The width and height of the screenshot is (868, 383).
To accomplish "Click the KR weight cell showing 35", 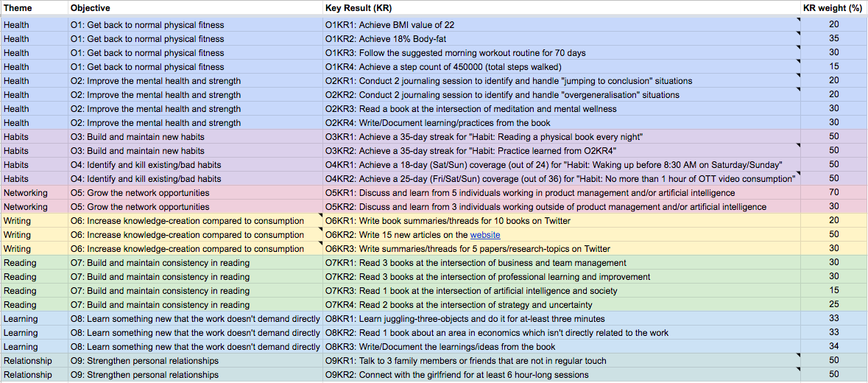I will [833, 39].
